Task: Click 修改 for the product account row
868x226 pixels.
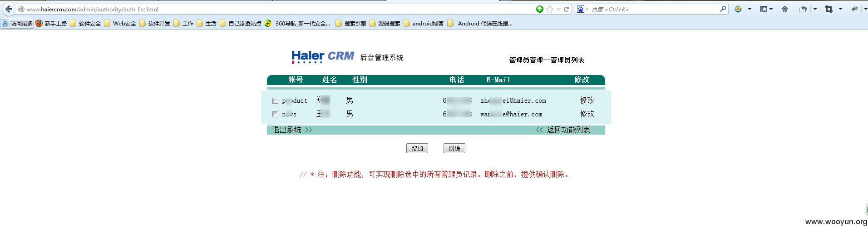Action: [x=587, y=100]
